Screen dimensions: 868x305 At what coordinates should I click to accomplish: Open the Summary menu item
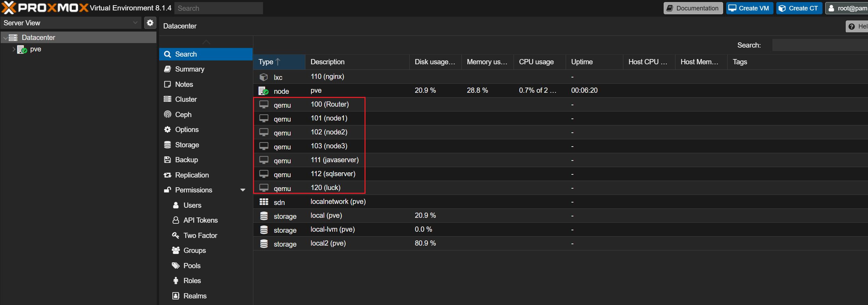189,69
